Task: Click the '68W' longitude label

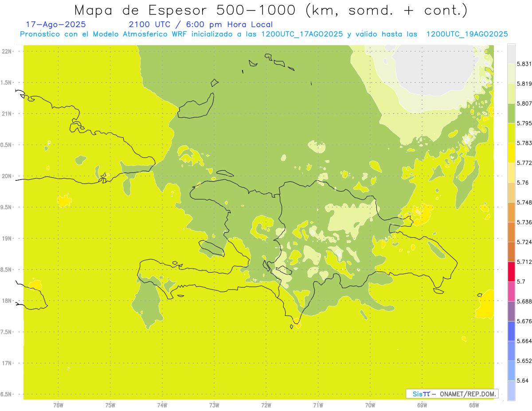Action: 473,405
